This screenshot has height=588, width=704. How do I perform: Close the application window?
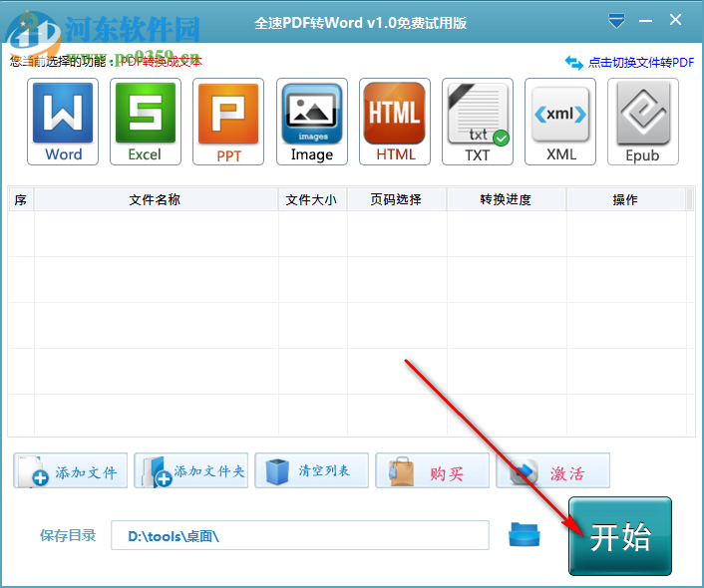(x=675, y=20)
